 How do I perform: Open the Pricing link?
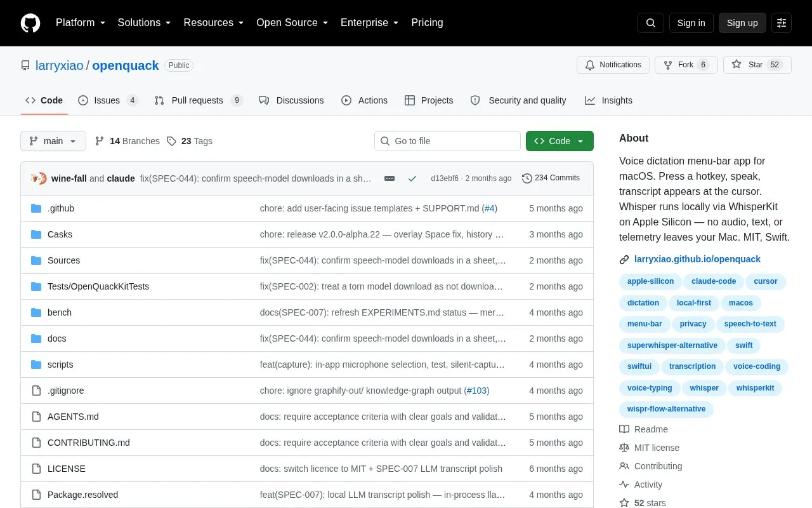point(427,23)
